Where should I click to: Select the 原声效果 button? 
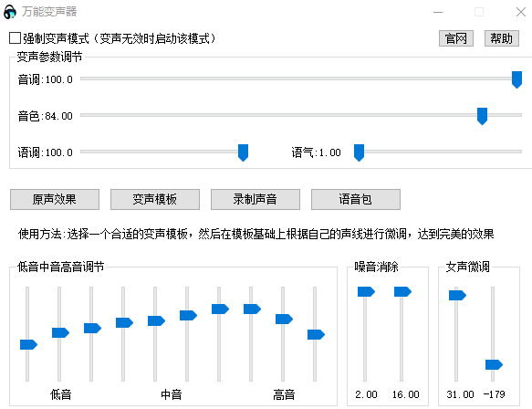pos(55,199)
